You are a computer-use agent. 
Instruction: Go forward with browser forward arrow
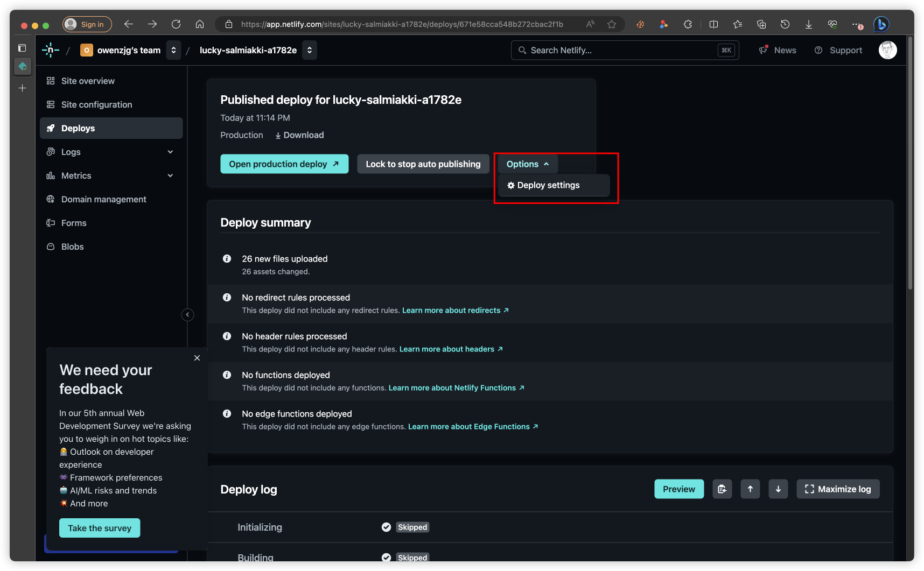pos(152,24)
